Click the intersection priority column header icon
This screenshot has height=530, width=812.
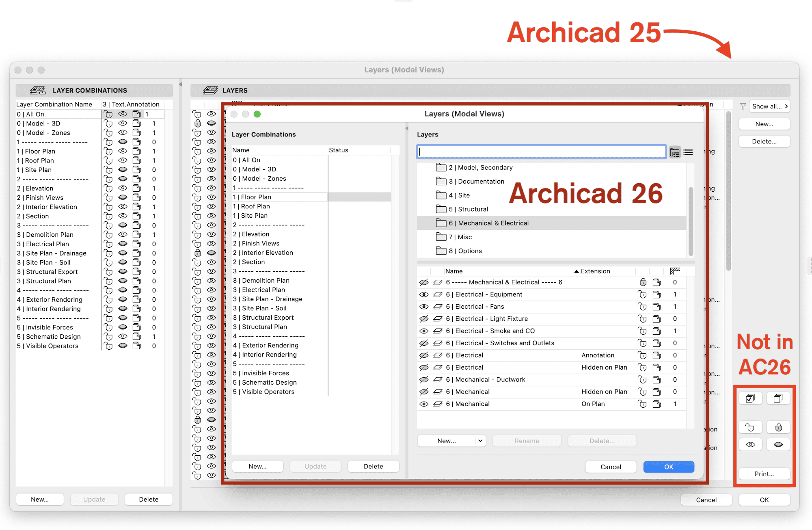point(675,271)
